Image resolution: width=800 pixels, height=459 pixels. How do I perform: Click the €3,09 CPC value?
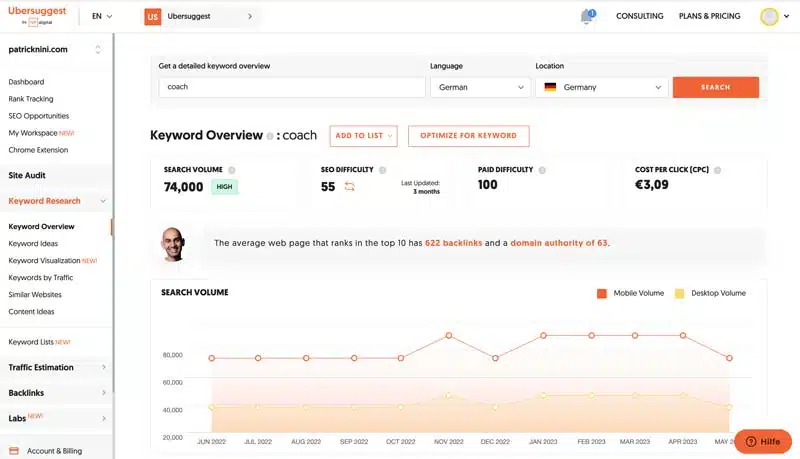pos(652,185)
